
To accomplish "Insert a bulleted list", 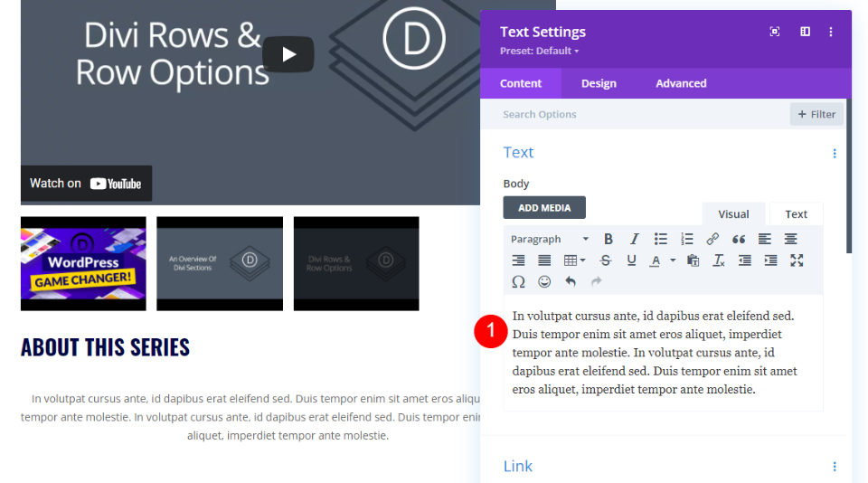I will pos(661,239).
